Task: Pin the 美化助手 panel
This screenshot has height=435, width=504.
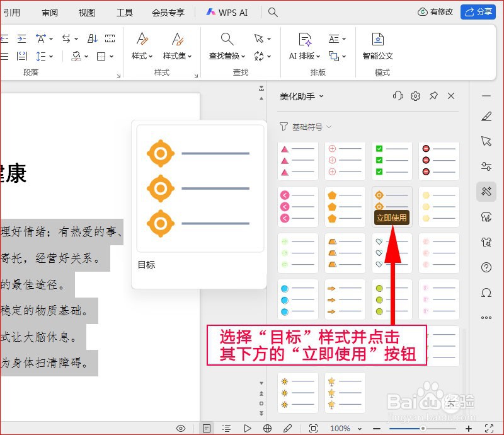Action: coord(433,96)
